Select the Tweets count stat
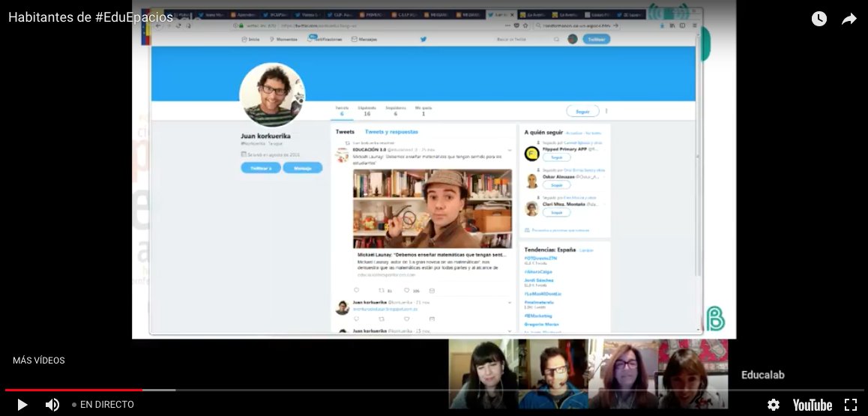This screenshot has width=868, height=416. [x=342, y=111]
